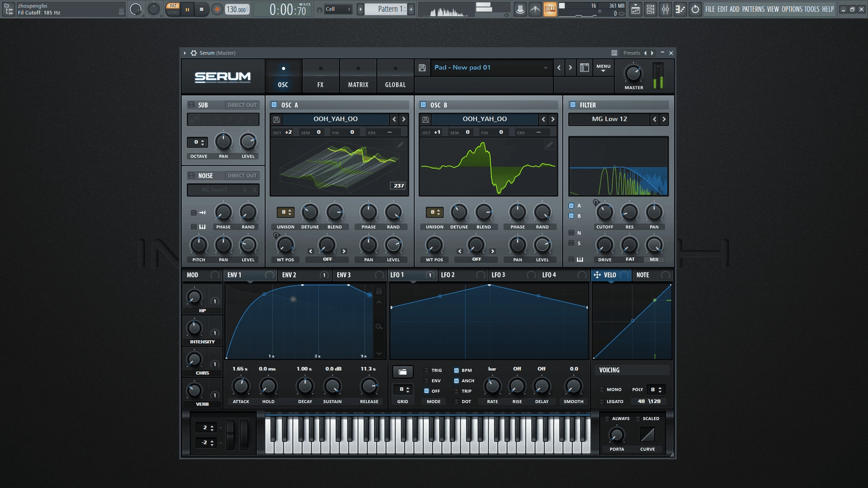Enable the SUB oscillator checkbox
The width and height of the screenshot is (868, 488).
click(191, 105)
